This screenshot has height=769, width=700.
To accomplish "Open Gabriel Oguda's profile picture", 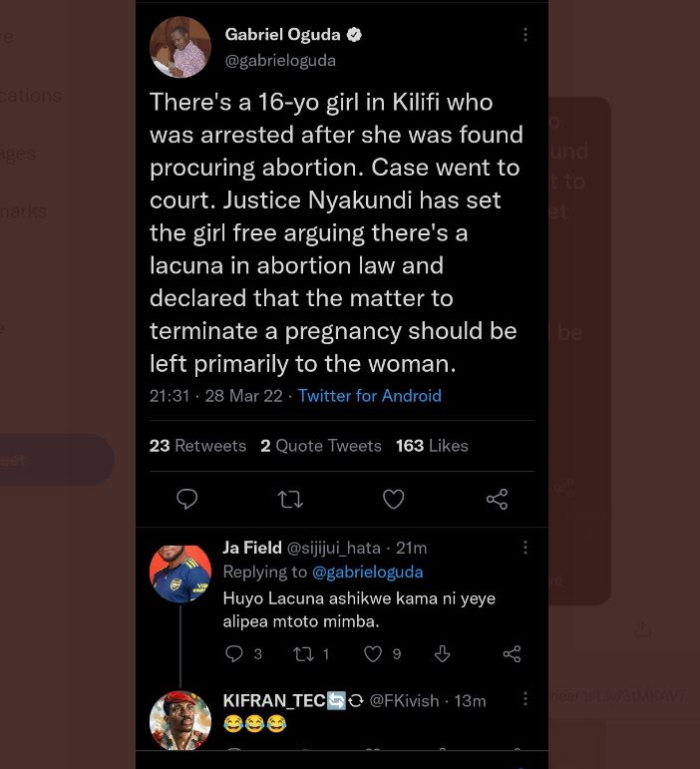I will (x=180, y=47).
